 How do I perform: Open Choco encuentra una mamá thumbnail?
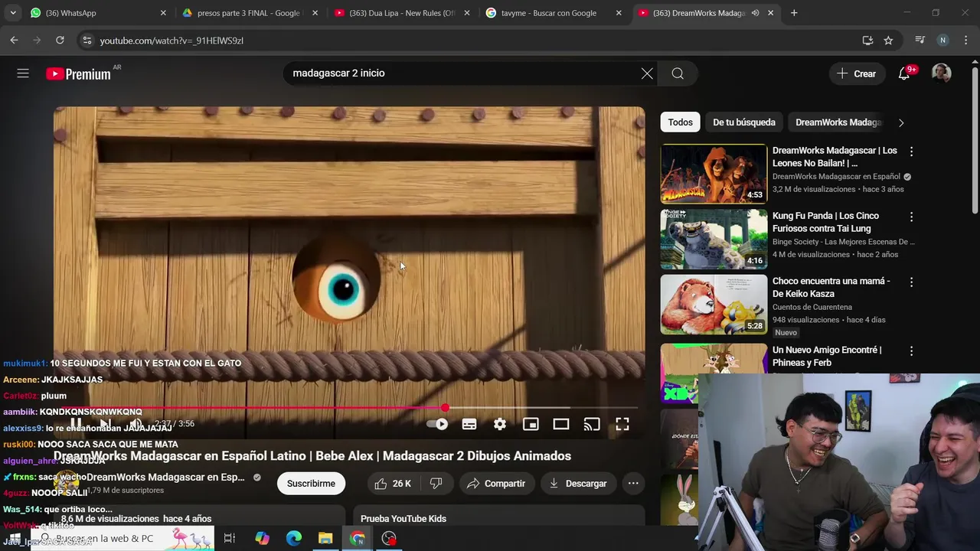[714, 304]
